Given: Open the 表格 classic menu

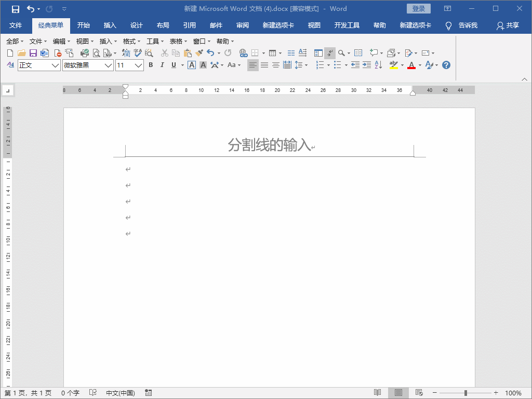Looking at the screenshot, I should click(x=178, y=42).
